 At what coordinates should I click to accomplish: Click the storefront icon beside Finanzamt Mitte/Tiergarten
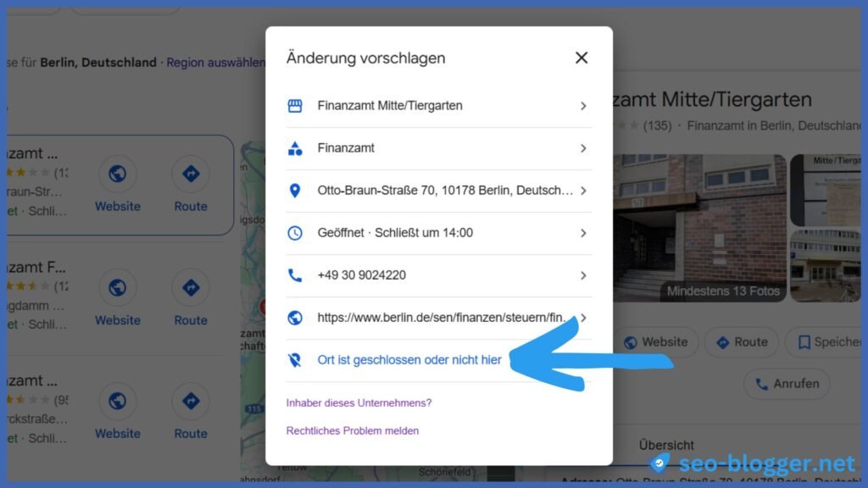pyautogui.click(x=295, y=106)
